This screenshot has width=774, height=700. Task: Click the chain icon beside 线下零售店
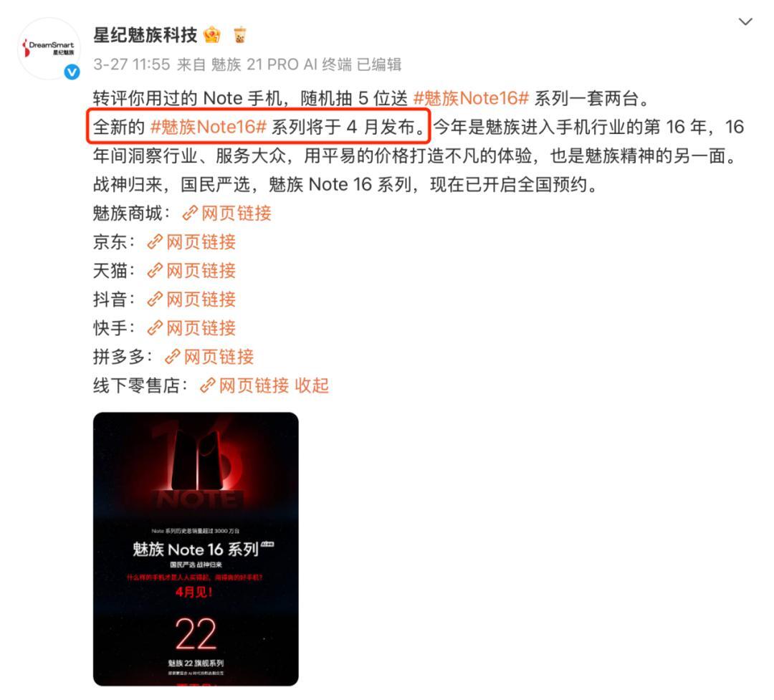[x=208, y=385]
